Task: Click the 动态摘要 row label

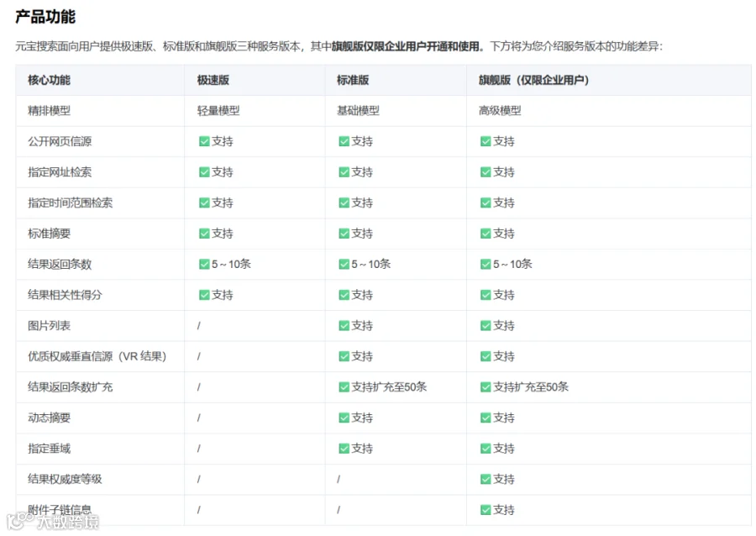Action: [50, 418]
